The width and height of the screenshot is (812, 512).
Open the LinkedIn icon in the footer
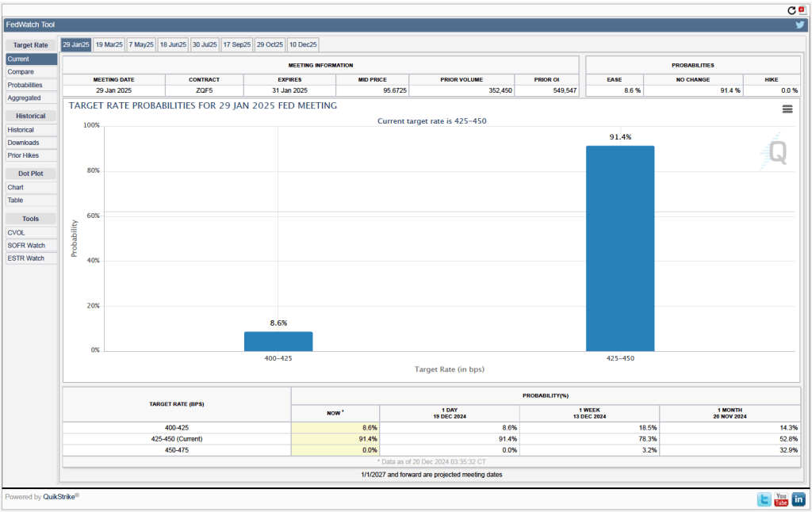point(799,499)
